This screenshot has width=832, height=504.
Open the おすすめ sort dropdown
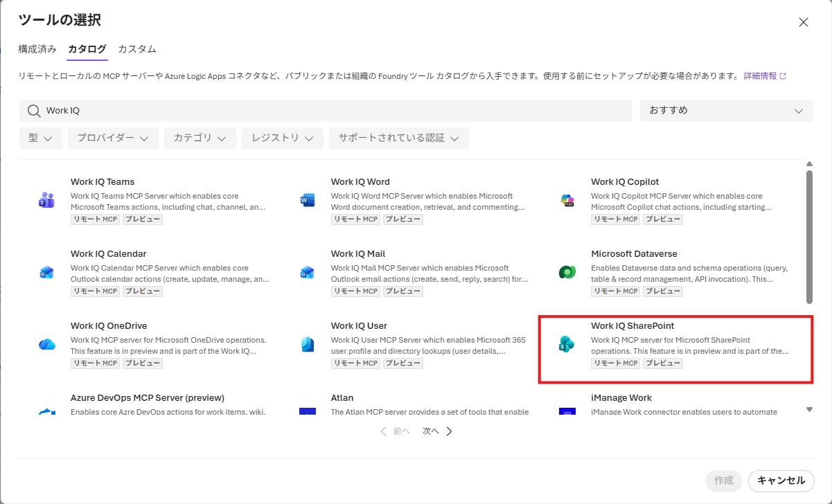click(x=726, y=111)
